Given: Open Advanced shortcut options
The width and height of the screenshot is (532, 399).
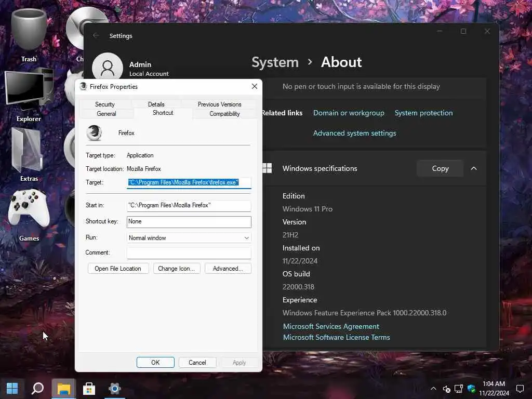Looking at the screenshot, I should click(x=228, y=269).
